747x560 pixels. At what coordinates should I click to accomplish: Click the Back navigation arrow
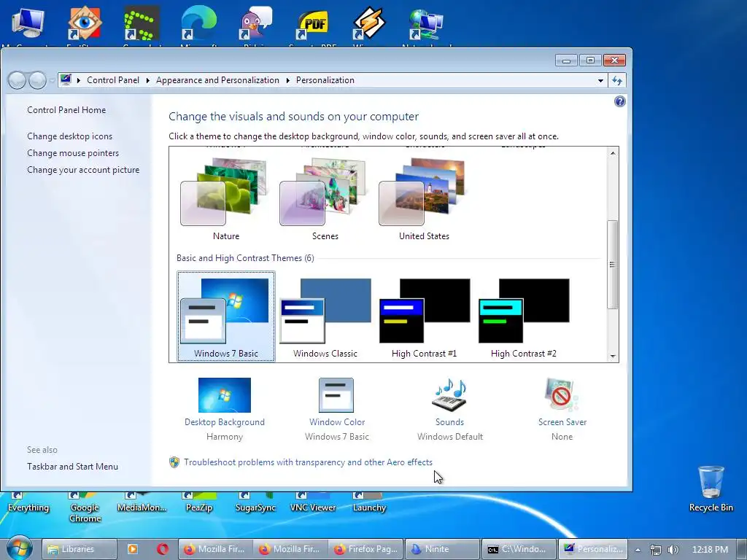click(18, 80)
